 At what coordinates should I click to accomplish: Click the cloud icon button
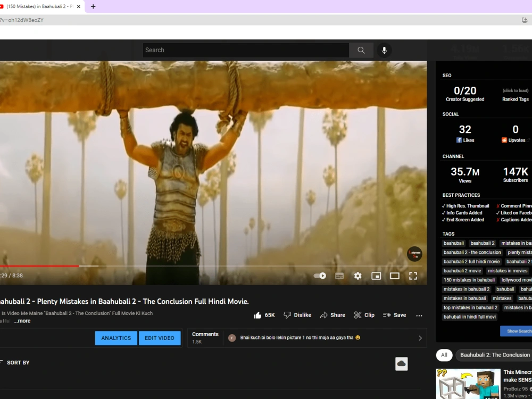[x=401, y=364]
